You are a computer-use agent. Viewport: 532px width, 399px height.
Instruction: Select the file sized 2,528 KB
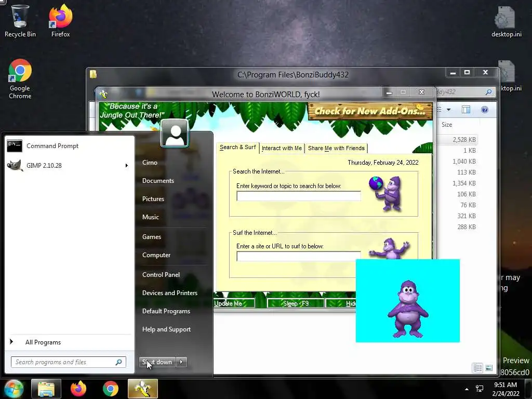pos(464,139)
